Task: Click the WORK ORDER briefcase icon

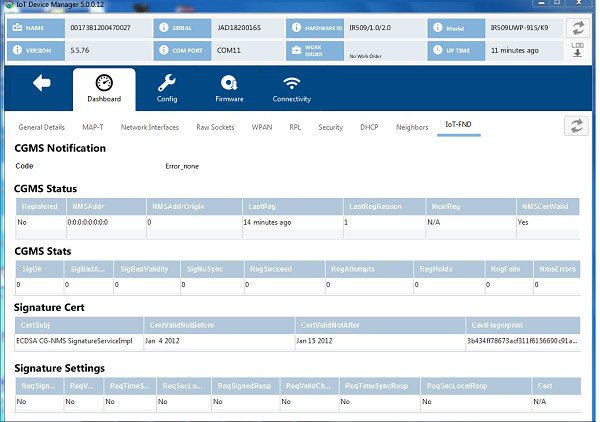Action: click(296, 51)
